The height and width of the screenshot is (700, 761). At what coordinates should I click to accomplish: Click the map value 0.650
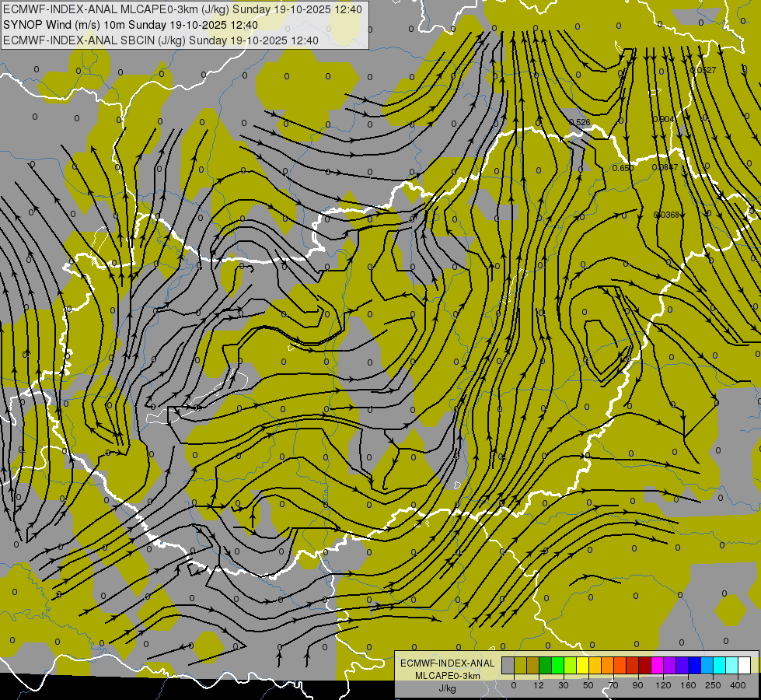click(623, 168)
